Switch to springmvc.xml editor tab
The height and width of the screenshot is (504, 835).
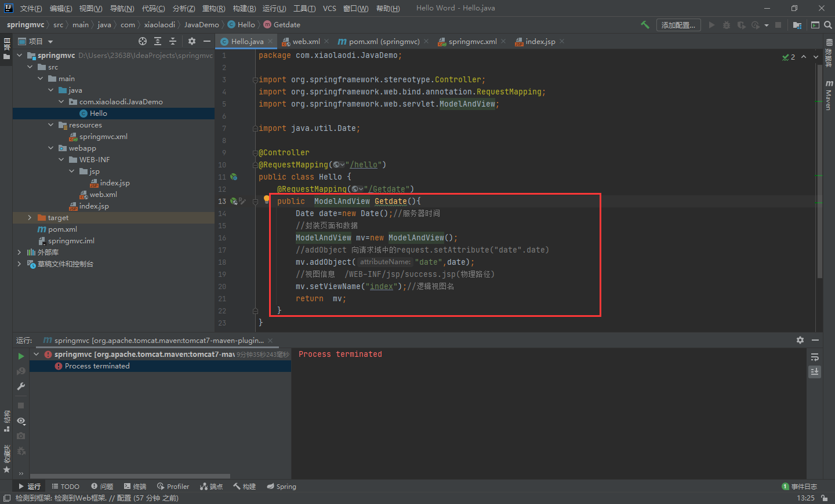pos(473,41)
